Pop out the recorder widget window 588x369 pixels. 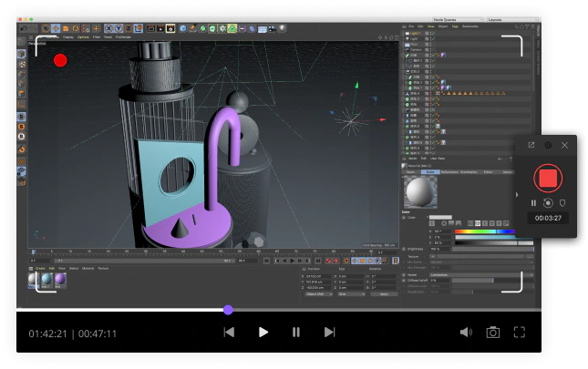coord(531,145)
